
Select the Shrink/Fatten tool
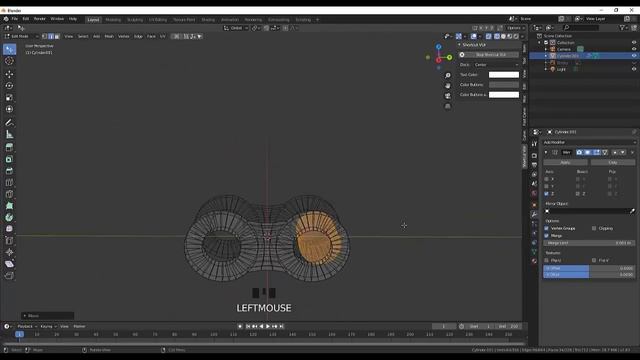click(9, 252)
